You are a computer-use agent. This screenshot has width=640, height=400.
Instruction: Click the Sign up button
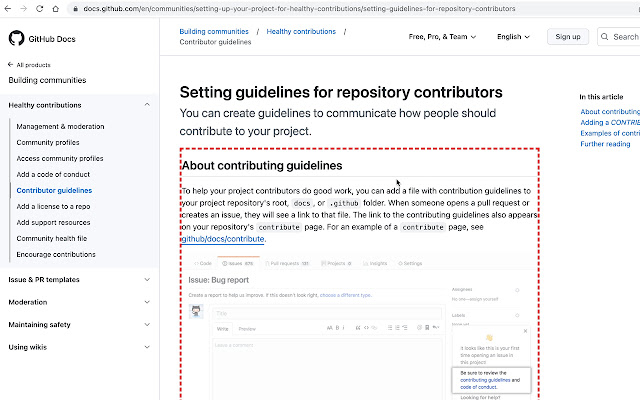click(x=568, y=37)
